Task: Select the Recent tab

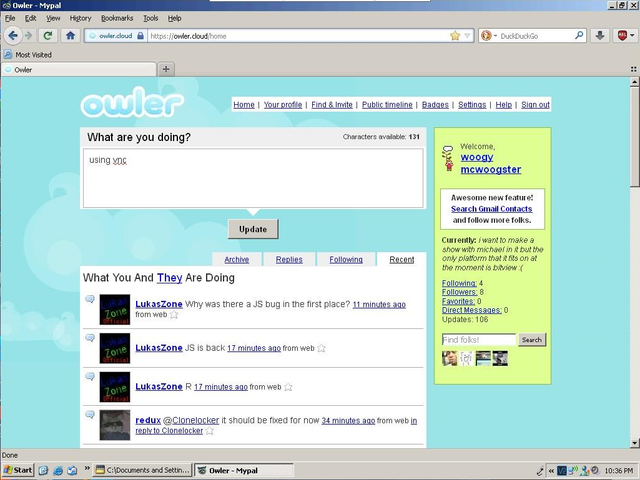Action: [x=402, y=260]
